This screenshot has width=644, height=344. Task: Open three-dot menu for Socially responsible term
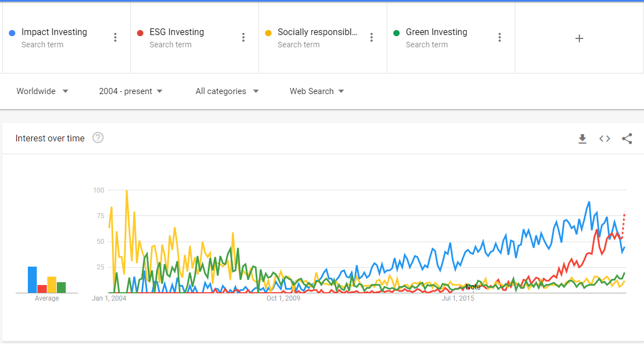click(x=372, y=37)
